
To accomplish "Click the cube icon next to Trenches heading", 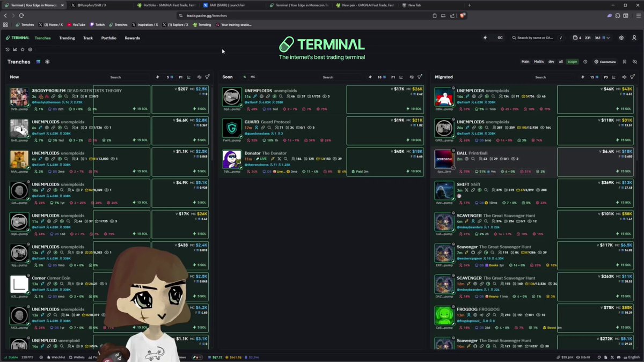I will [47, 62].
